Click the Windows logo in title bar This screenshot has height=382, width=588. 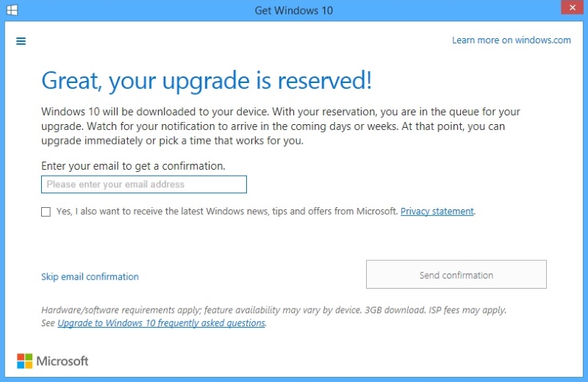click(12, 10)
